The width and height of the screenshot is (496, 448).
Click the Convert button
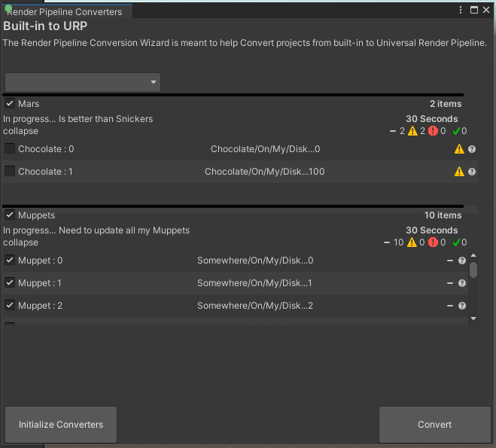click(x=434, y=425)
